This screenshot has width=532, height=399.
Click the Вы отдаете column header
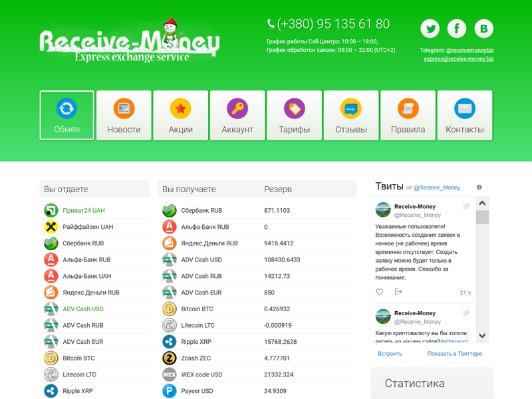[66, 189]
